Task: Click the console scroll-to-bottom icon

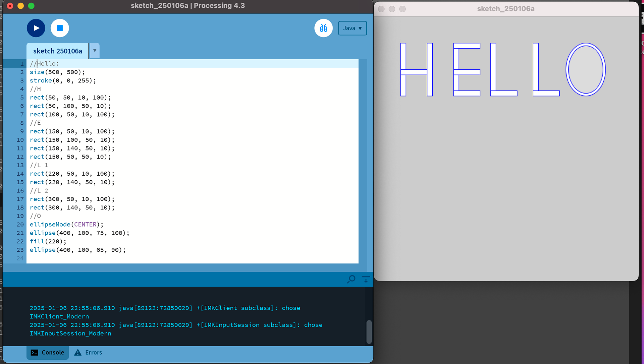Action: pyautogui.click(x=366, y=279)
